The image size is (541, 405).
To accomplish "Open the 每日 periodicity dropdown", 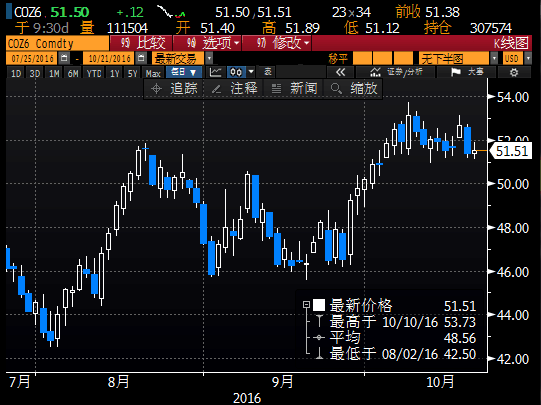I will (184, 72).
